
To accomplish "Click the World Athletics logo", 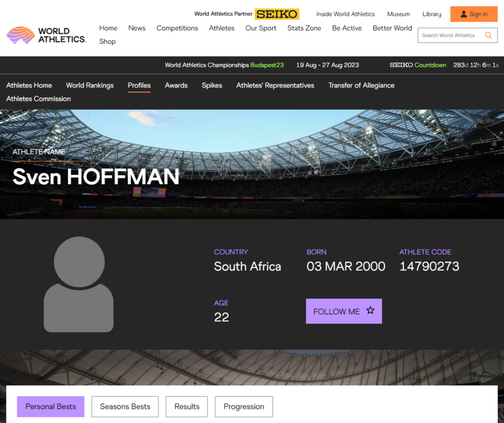I will click(46, 35).
